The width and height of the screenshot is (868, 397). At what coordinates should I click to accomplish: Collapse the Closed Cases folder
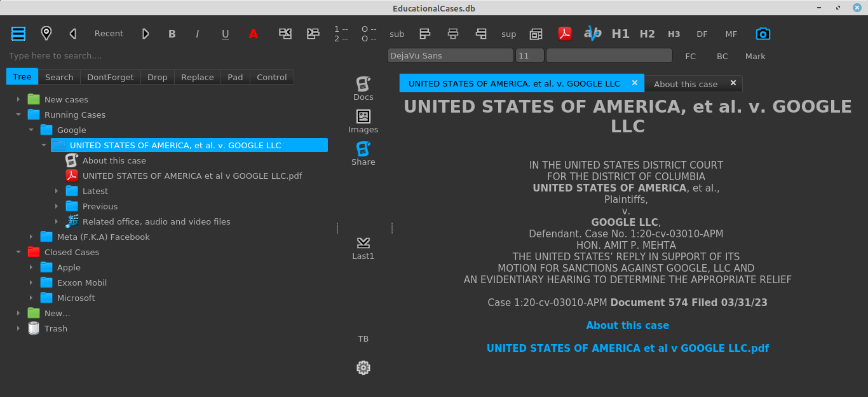pos(18,252)
